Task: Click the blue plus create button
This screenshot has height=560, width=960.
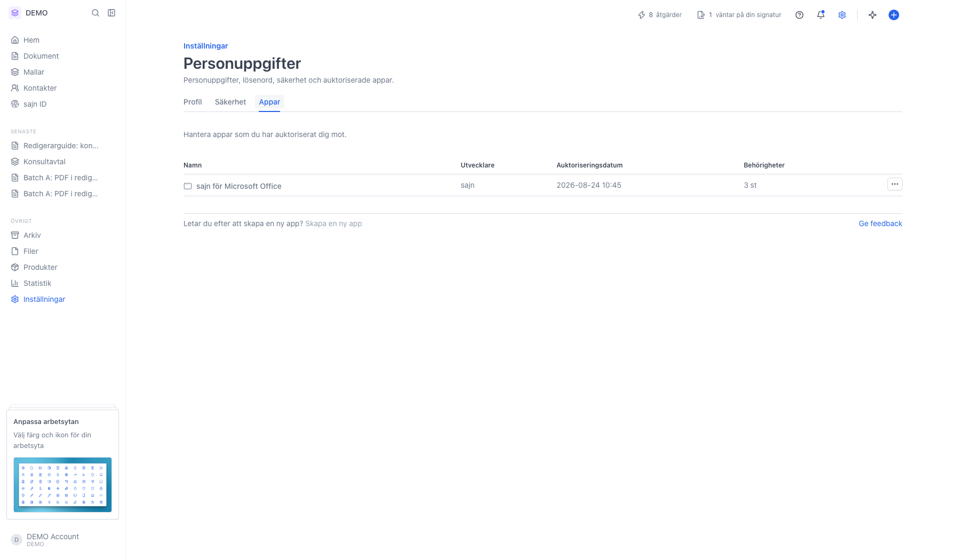Action: click(894, 15)
